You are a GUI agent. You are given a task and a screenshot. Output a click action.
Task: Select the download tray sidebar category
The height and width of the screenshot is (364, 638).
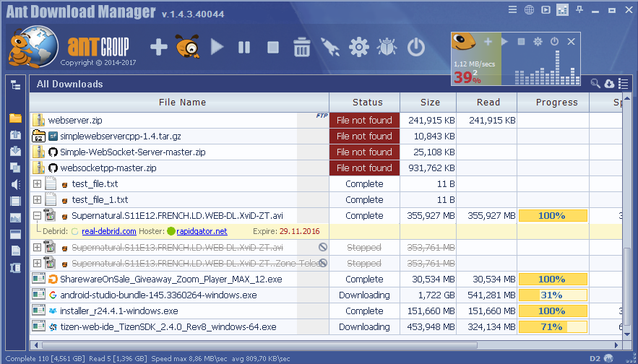click(x=15, y=151)
